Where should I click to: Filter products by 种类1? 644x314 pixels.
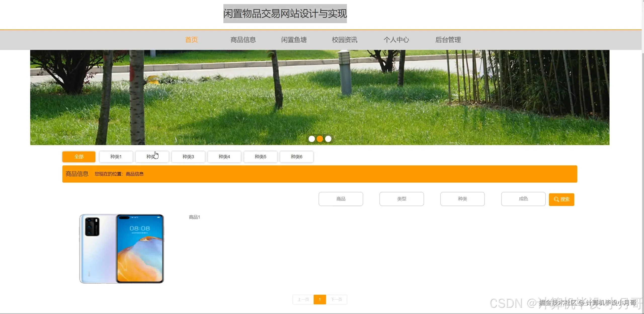click(116, 157)
